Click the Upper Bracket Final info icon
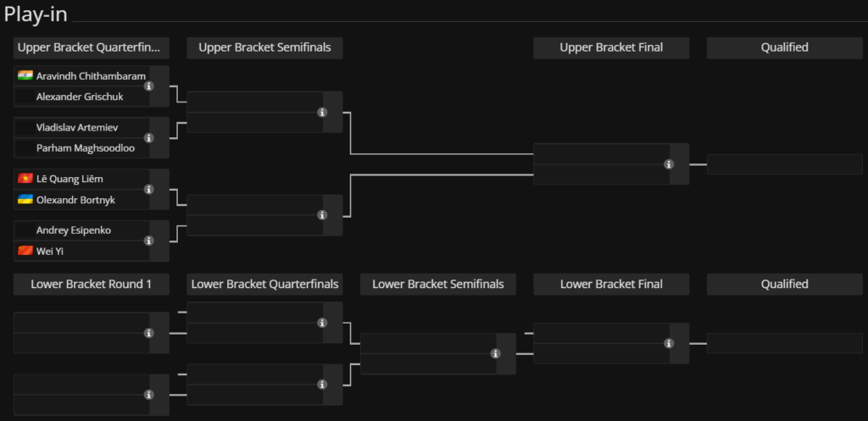This screenshot has width=868, height=421. coord(669,164)
